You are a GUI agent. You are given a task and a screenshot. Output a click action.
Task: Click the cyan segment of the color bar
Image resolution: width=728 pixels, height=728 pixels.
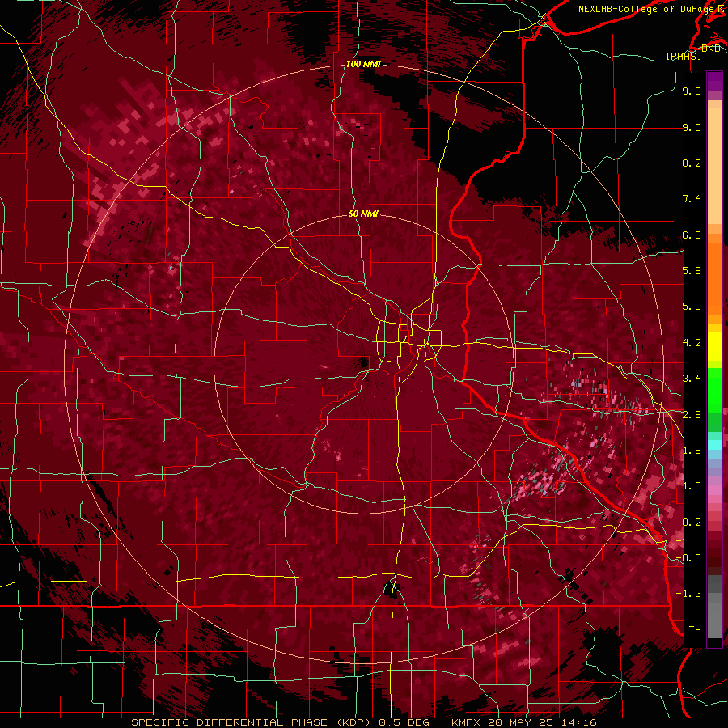coord(714,444)
